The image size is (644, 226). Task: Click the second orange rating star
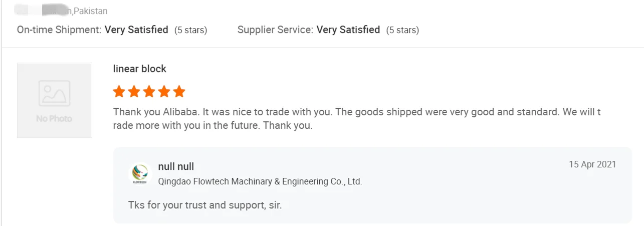(x=134, y=92)
